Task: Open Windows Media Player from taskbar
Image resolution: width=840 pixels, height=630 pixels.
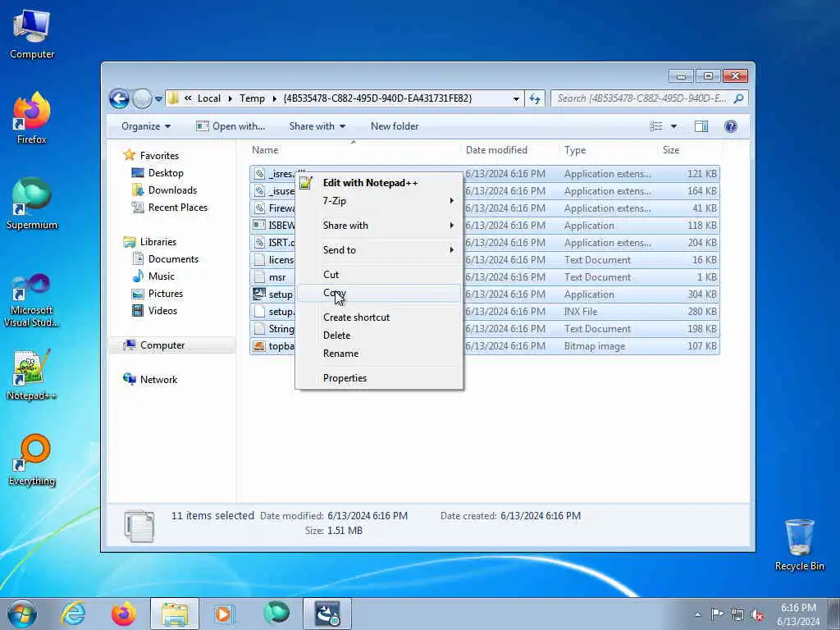Action: click(x=223, y=614)
